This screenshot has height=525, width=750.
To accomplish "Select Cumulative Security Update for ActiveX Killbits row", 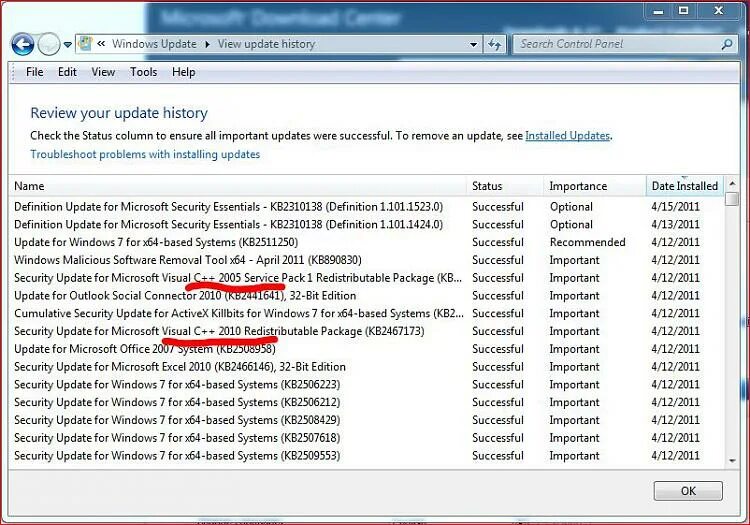I will (x=366, y=313).
